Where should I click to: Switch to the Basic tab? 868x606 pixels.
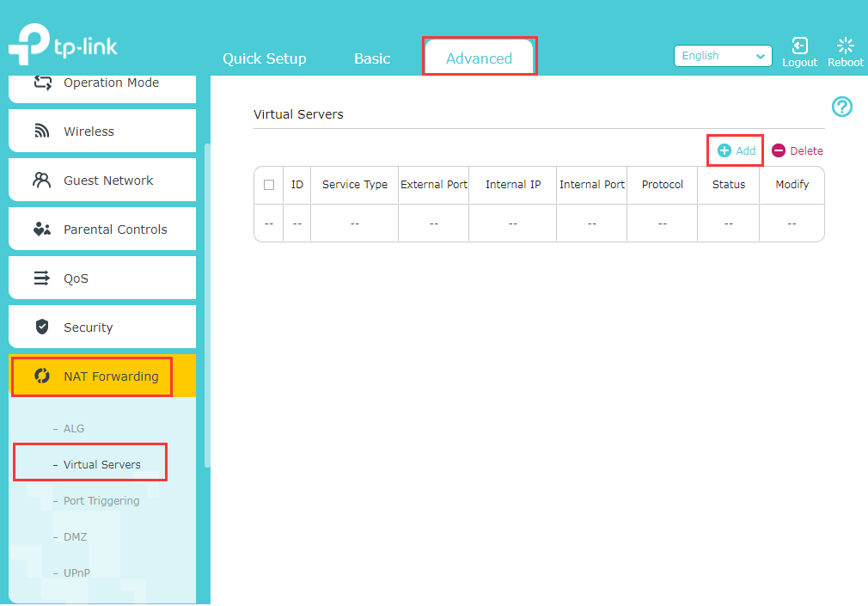[x=371, y=58]
